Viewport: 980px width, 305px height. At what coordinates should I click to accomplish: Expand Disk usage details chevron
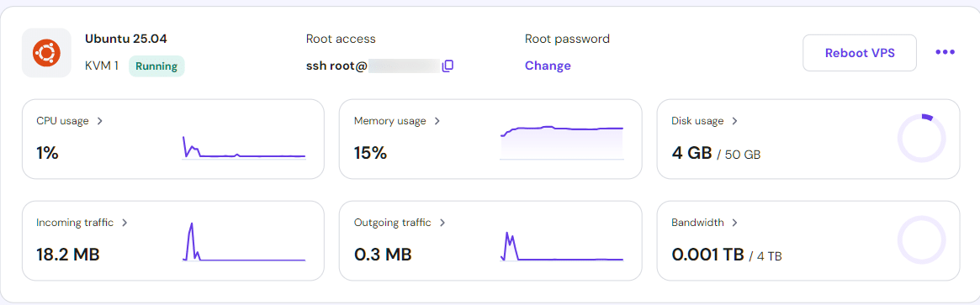click(734, 121)
